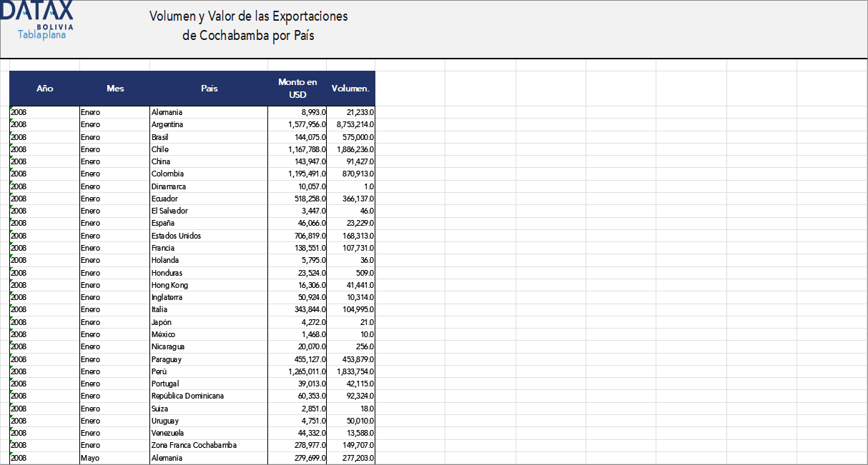The width and height of the screenshot is (868, 465).
Task: Select the El Salvador country cell
Action: pos(209,211)
